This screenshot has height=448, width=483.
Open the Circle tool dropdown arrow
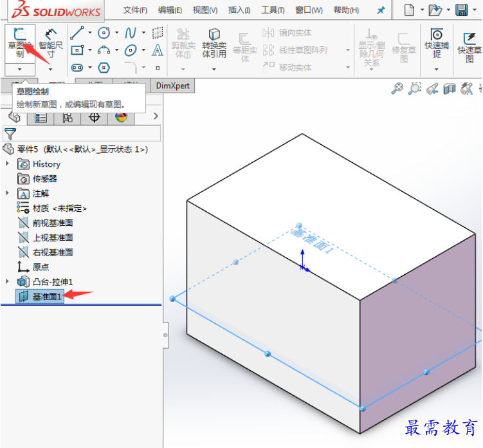[117, 33]
